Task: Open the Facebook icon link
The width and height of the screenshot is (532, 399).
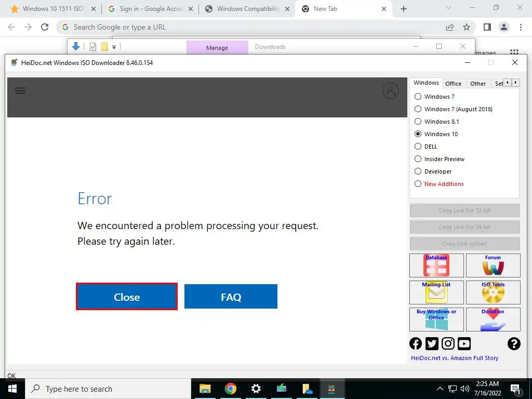Action: point(416,344)
